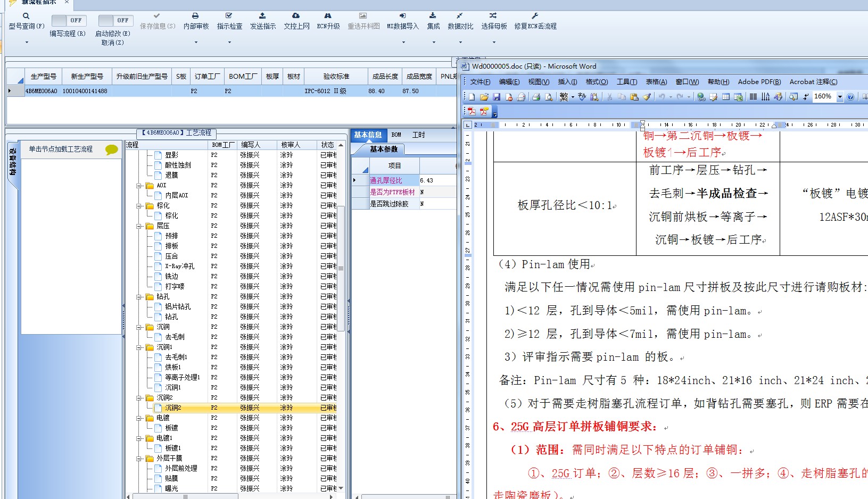
Task: Open the 编辑(E) menu in Word
Action: [x=509, y=82]
